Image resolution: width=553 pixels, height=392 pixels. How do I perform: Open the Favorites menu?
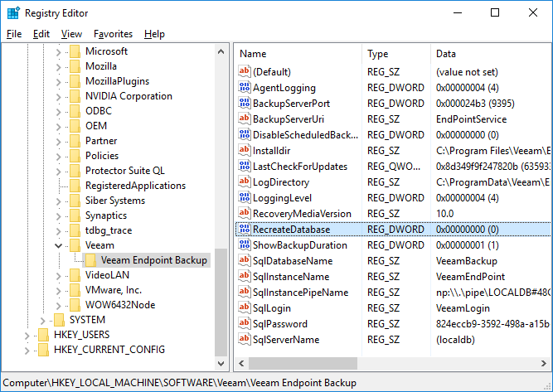pyautogui.click(x=114, y=34)
